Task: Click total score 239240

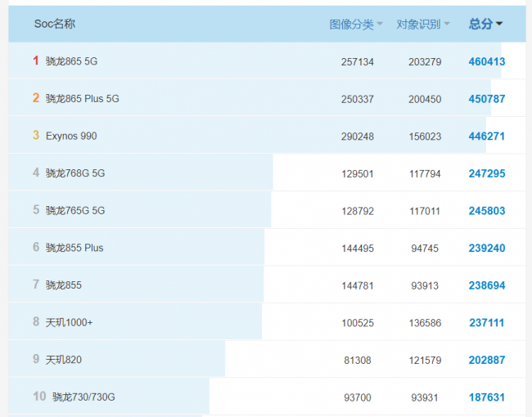Action: pos(487,249)
